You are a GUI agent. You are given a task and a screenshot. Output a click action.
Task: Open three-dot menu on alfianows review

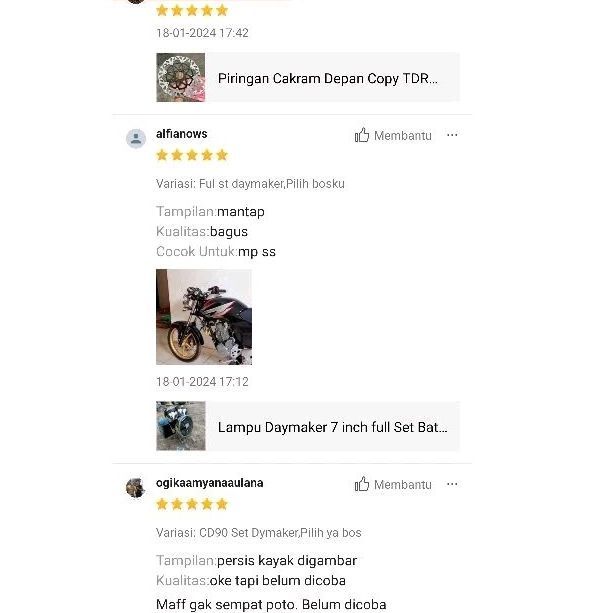(x=452, y=135)
